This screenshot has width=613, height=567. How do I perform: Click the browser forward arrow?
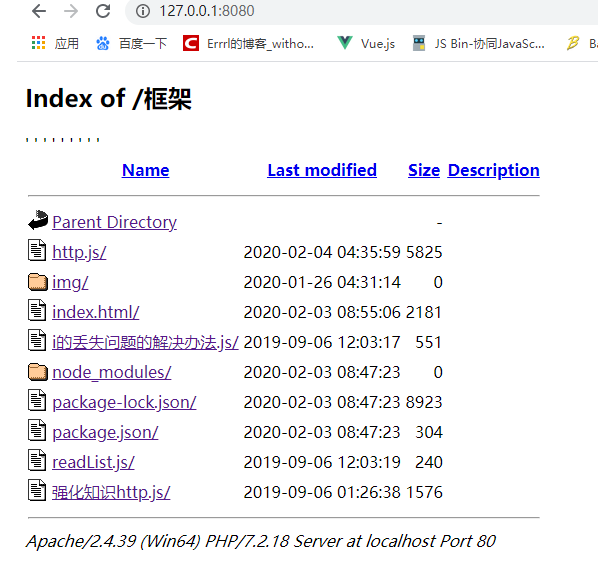[71, 11]
